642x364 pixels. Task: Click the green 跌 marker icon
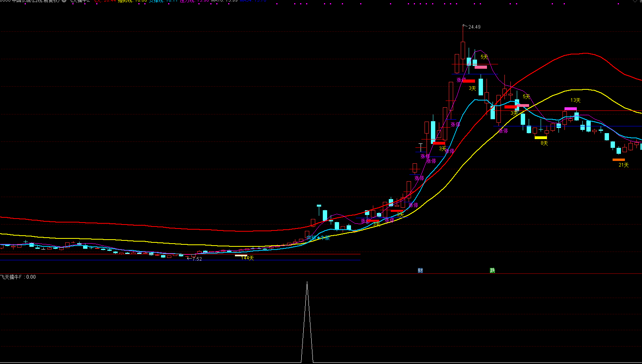click(493, 271)
